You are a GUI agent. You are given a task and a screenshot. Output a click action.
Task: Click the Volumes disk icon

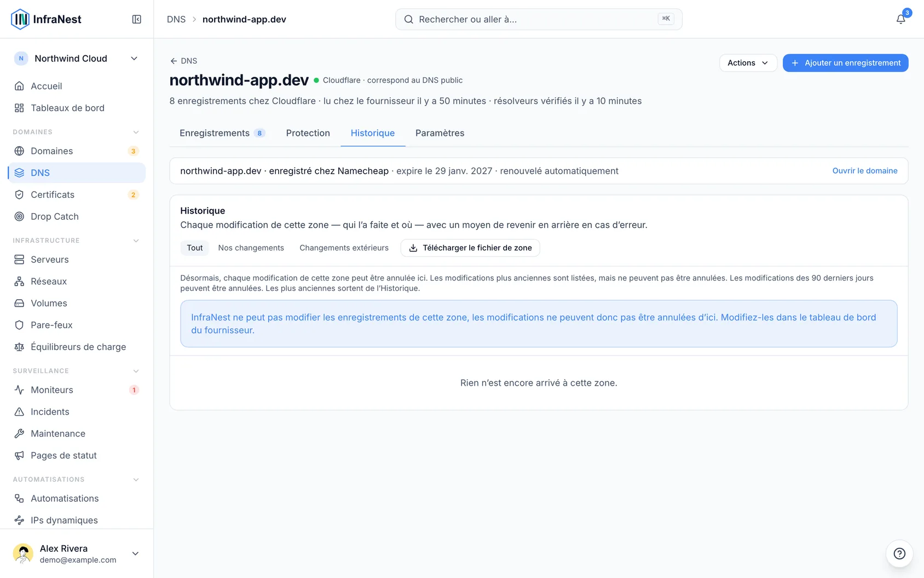point(19,303)
